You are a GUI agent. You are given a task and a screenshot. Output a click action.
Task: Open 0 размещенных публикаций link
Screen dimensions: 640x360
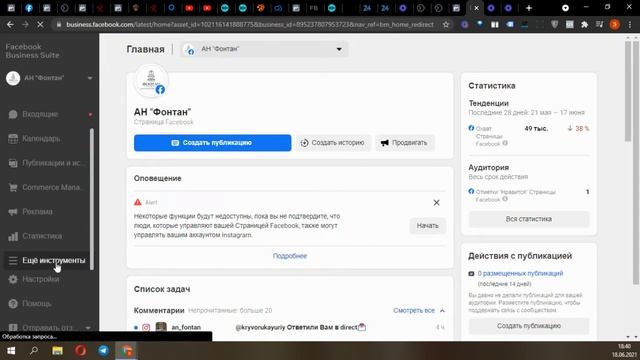point(520,273)
